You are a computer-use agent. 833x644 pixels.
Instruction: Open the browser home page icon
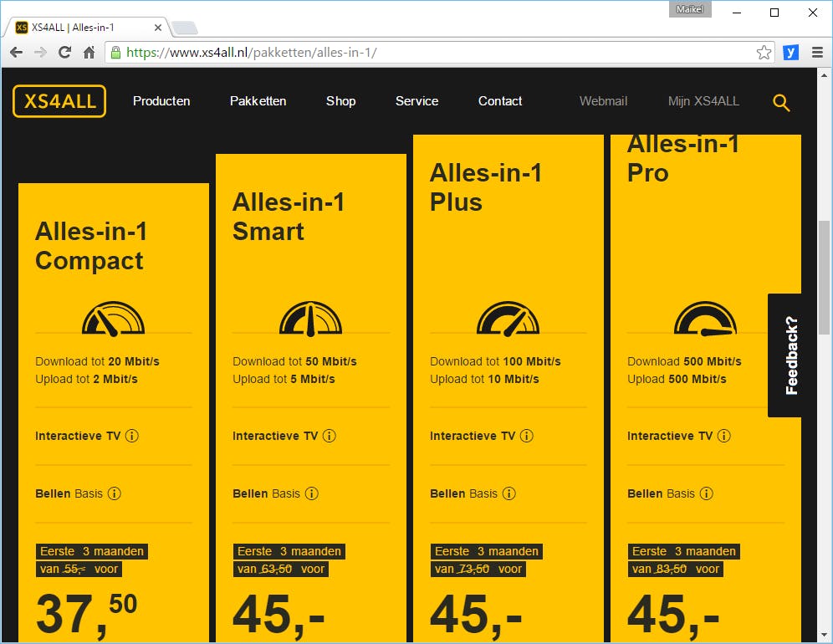coord(89,52)
